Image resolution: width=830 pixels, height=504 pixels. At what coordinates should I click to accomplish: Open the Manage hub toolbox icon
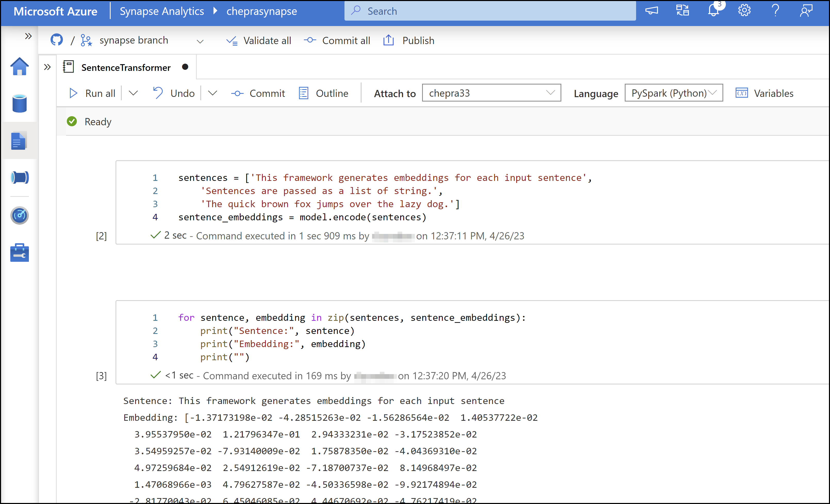[x=20, y=253]
